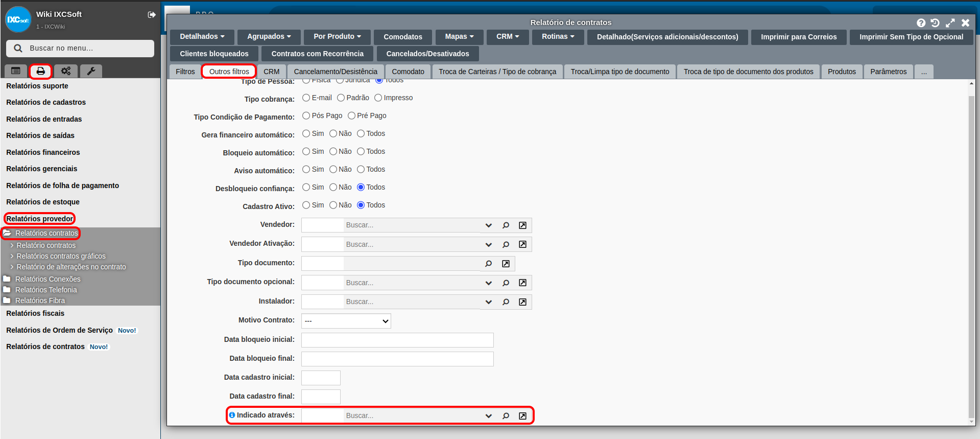
Task: Open external link icon for Instalador
Action: [522, 302]
